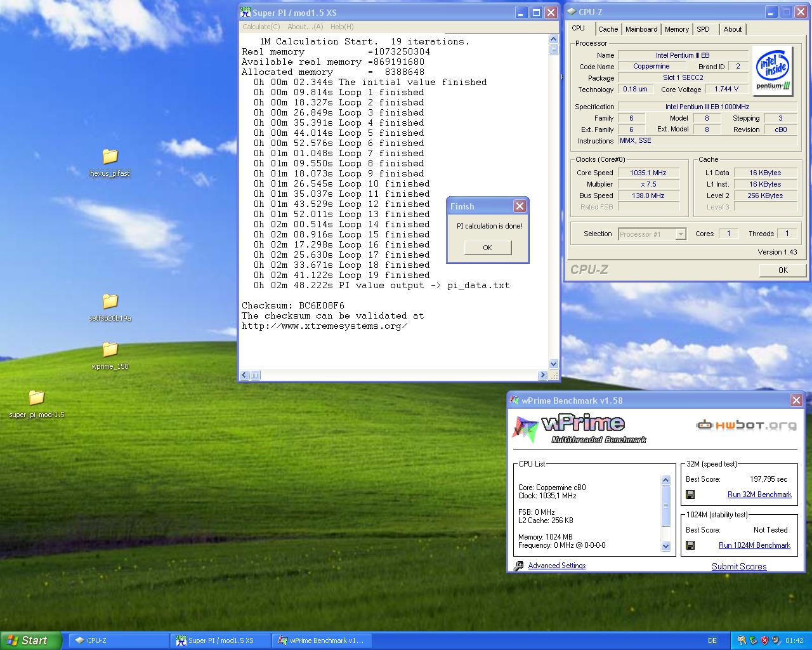Click Super PI vertical scroll up arrow
Viewport: 812px width, 650px height.
click(553, 39)
